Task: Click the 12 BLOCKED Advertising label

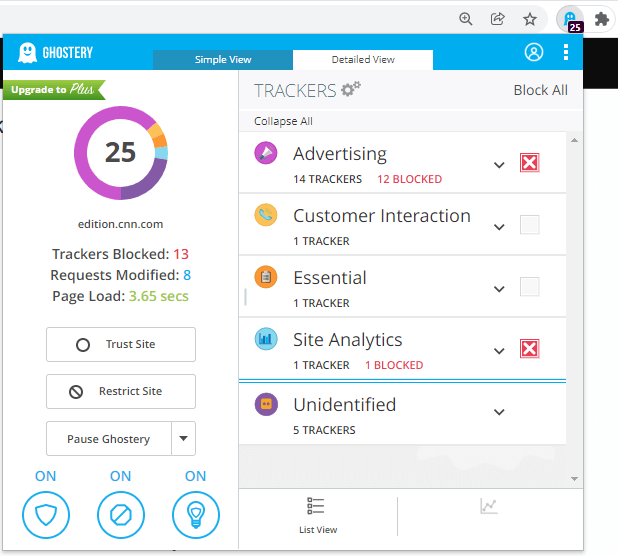Action: click(x=410, y=179)
